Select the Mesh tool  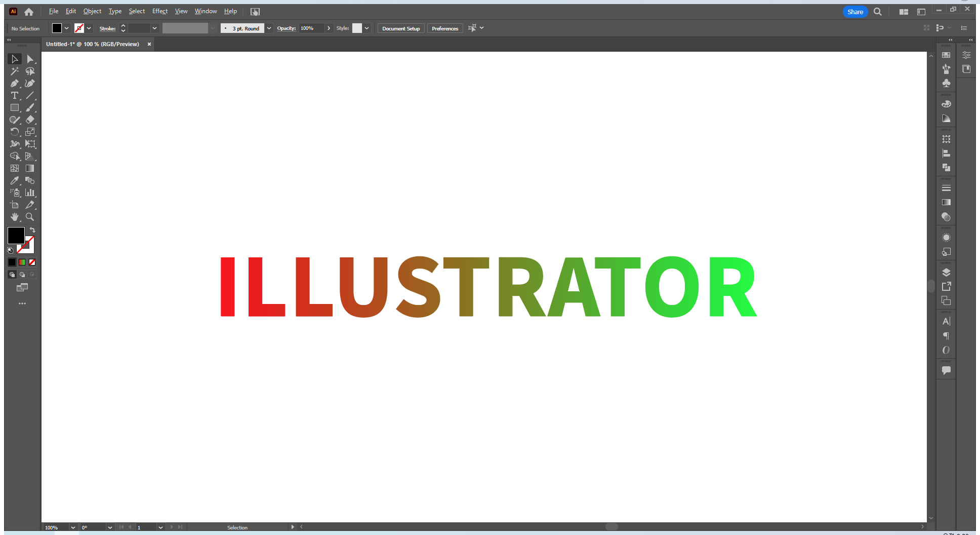15,169
